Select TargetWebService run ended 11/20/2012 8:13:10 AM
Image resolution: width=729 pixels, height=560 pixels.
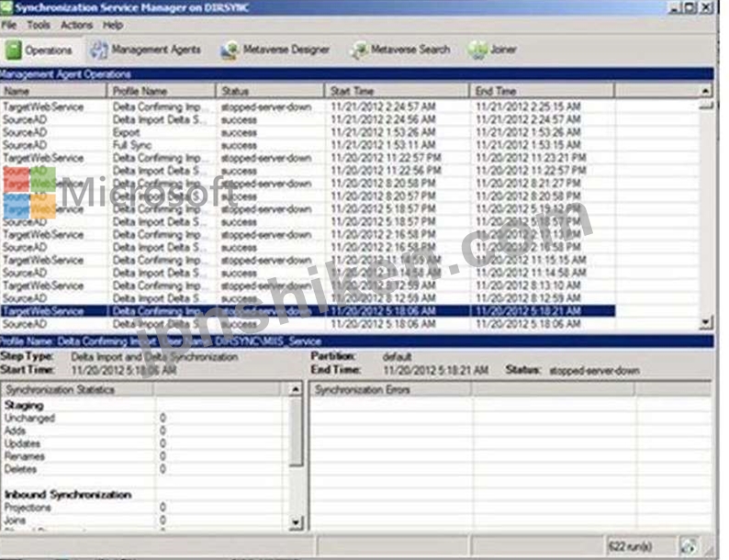click(308, 286)
